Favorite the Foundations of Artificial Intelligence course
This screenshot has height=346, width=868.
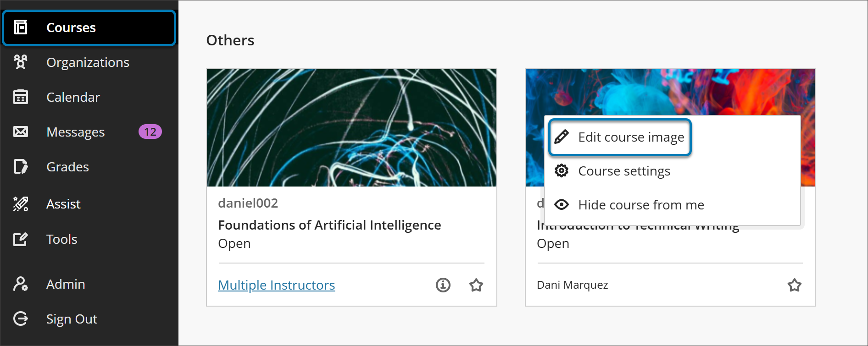coord(476,285)
